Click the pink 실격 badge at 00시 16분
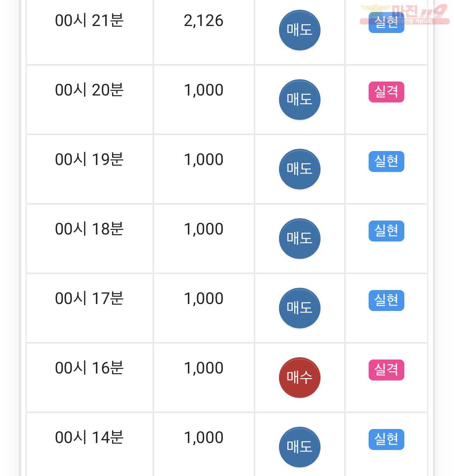Image resolution: width=454 pixels, height=476 pixels. tap(386, 370)
